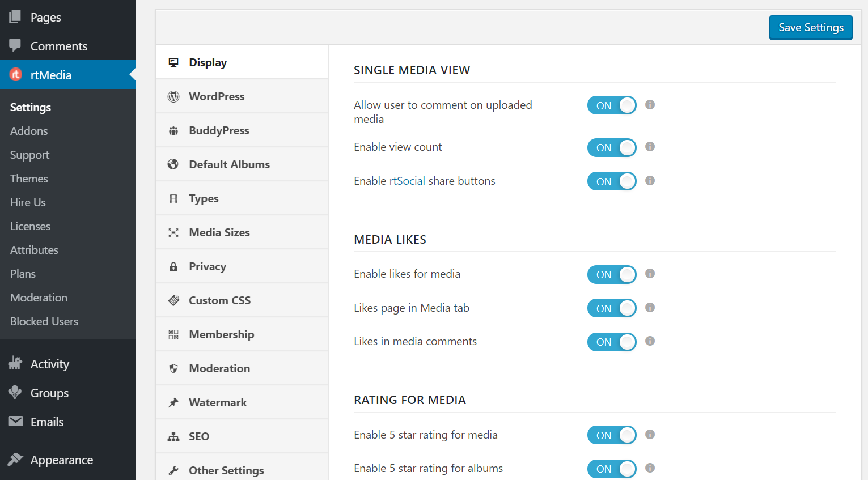
Task: Turn off likes for media
Action: pyautogui.click(x=612, y=274)
